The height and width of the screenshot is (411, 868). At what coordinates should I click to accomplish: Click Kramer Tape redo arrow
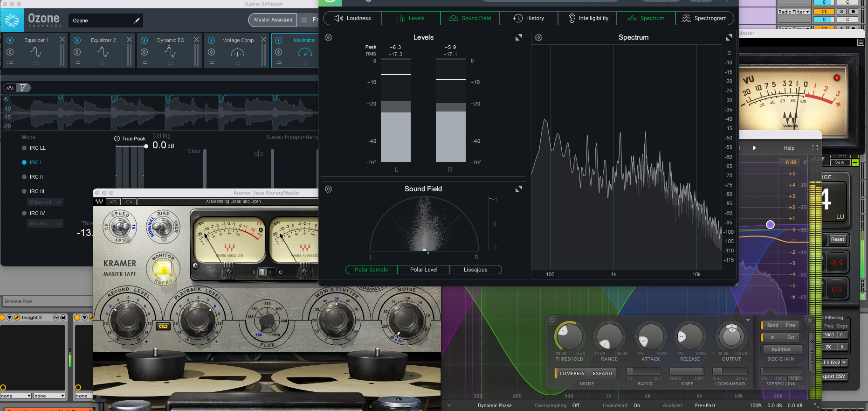(x=129, y=202)
